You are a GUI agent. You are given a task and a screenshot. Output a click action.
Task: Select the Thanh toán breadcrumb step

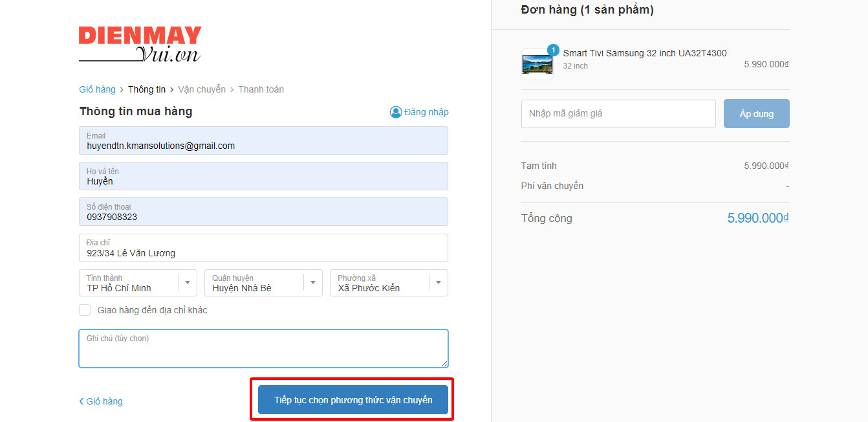(x=261, y=89)
